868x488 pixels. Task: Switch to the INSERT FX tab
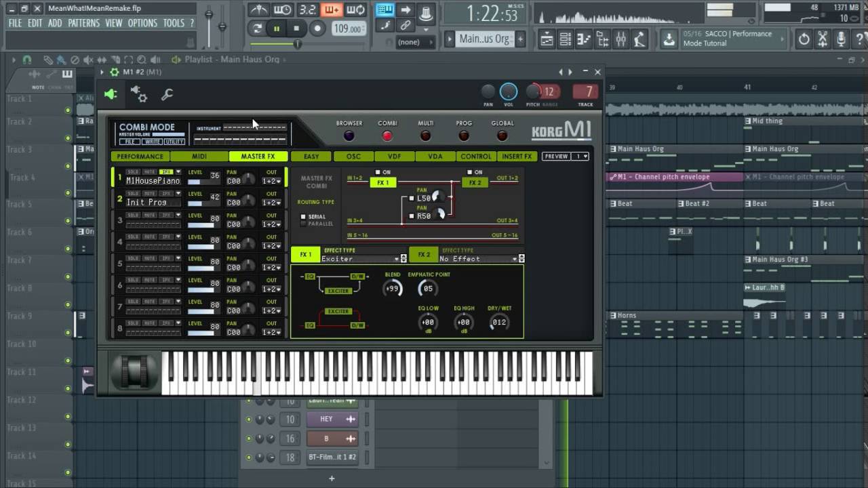517,157
